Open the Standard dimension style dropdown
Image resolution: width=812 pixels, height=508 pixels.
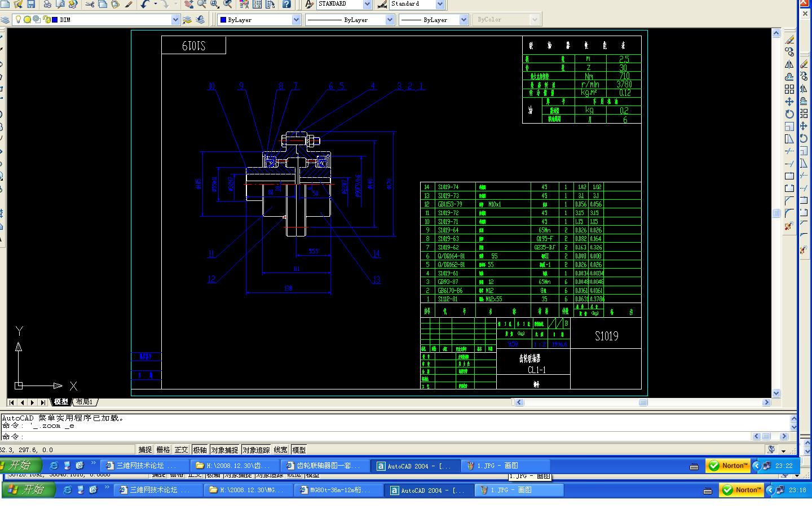point(440,4)
